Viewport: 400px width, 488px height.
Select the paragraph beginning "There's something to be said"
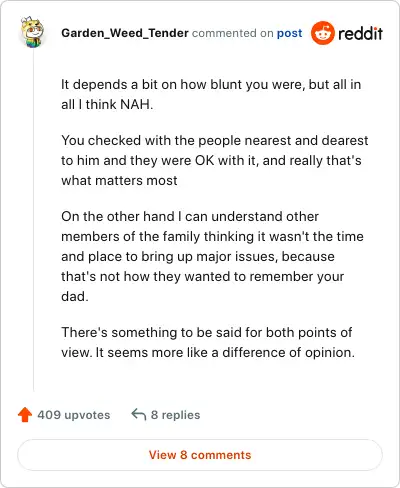click(x=208, y=342)
